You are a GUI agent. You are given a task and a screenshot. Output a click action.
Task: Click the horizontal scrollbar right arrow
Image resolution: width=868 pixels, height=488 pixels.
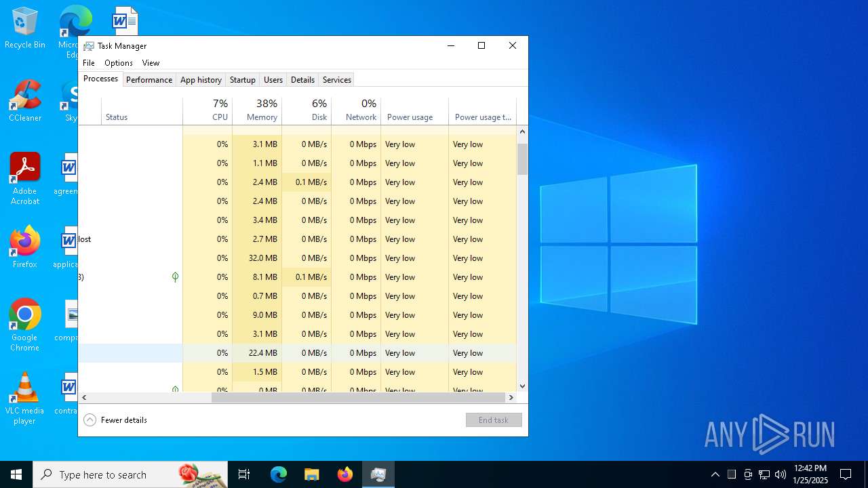(x=511, y=397)
